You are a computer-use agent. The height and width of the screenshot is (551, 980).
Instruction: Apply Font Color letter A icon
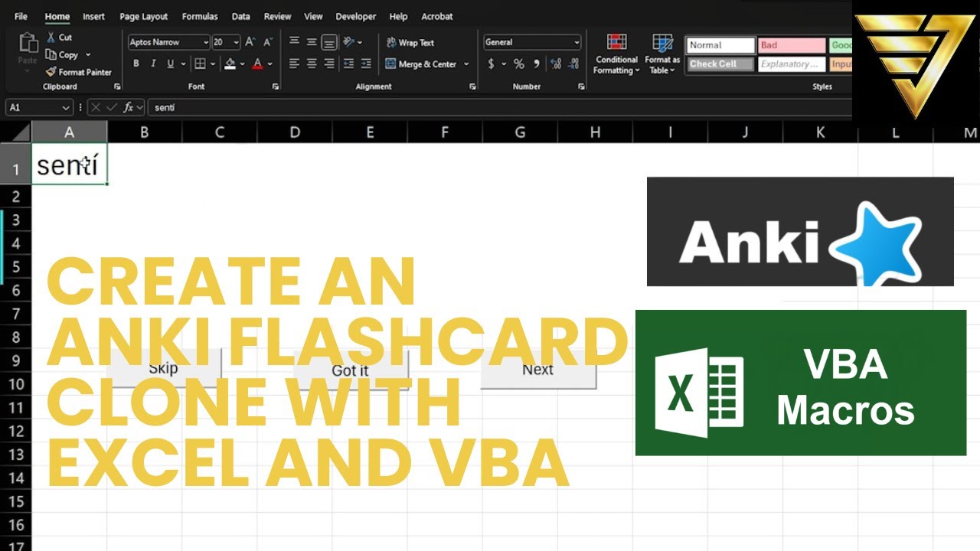point(258,64)
